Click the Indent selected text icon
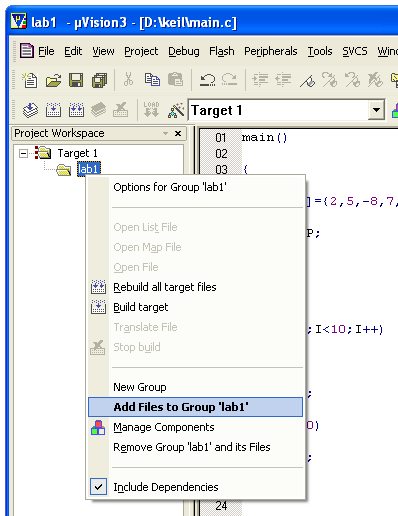Viewport: 398px width, 516px height. click(260, 80)
